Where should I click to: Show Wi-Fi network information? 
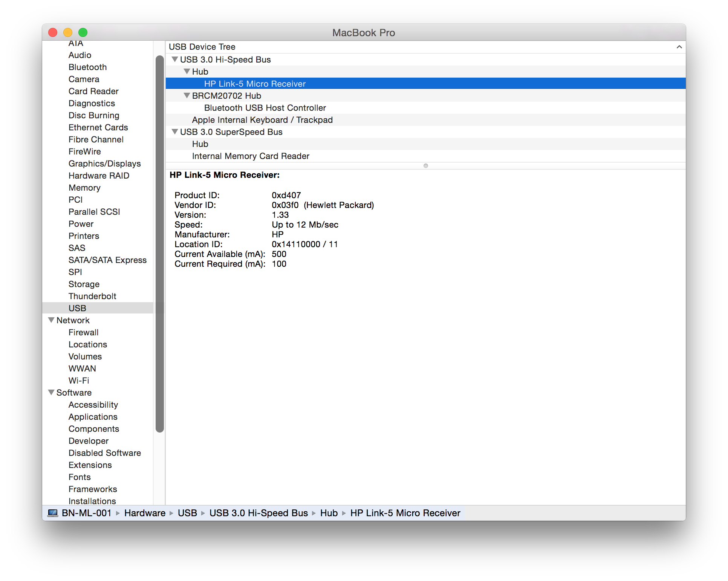pos(79,381)
